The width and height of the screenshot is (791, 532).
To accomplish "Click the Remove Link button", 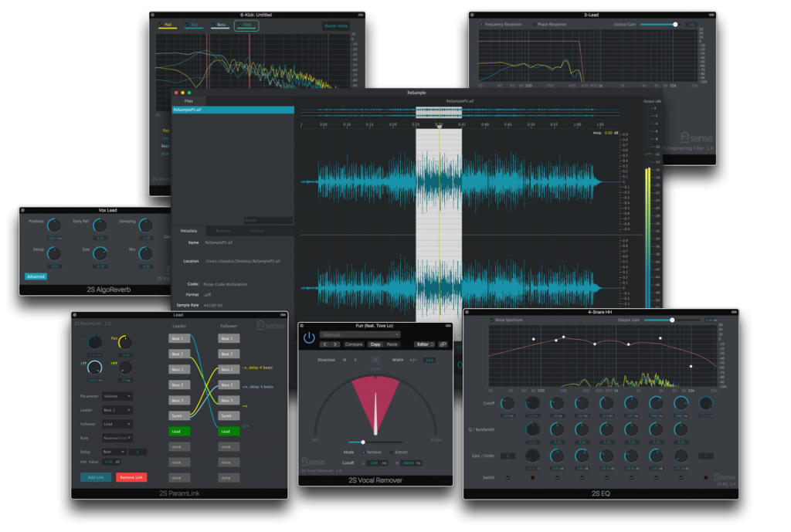I will [x=131, y=477].
